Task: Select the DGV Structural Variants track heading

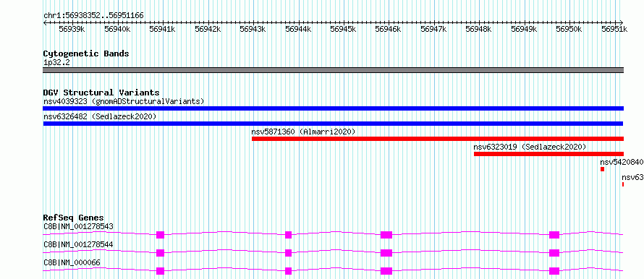Action: [x=101, y=93]
